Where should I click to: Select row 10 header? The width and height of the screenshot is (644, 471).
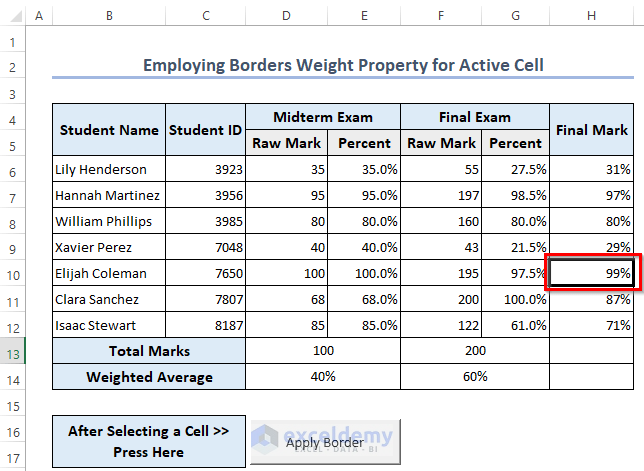(x=12, y=273)
